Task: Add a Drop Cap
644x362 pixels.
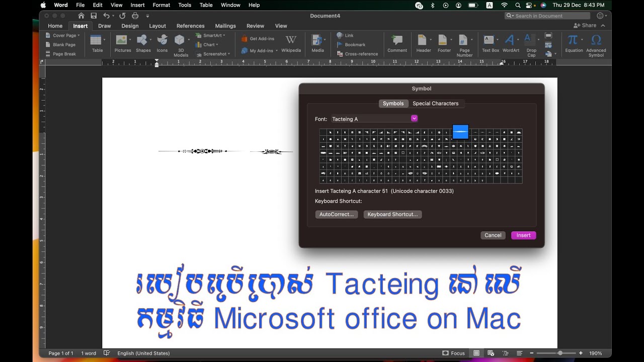Action: tap(531, 46)
